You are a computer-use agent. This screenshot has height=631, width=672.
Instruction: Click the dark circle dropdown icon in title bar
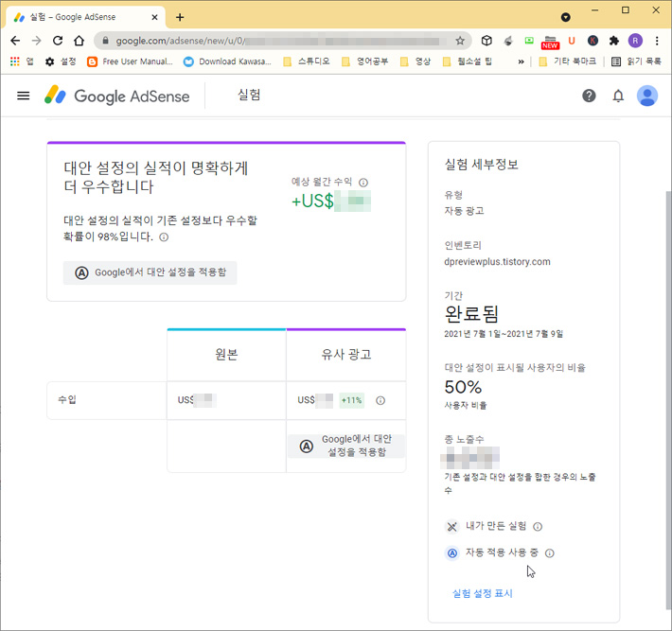(x=566, y=17)
